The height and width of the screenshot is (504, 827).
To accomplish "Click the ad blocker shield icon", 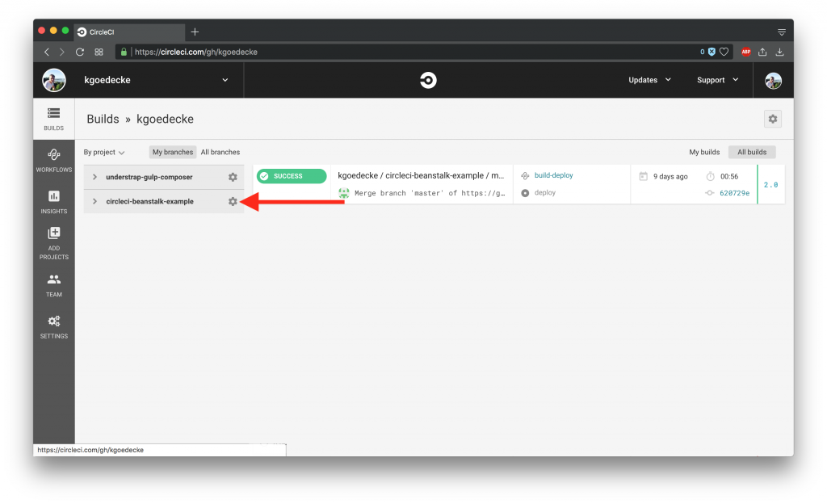I will [712, 52].
